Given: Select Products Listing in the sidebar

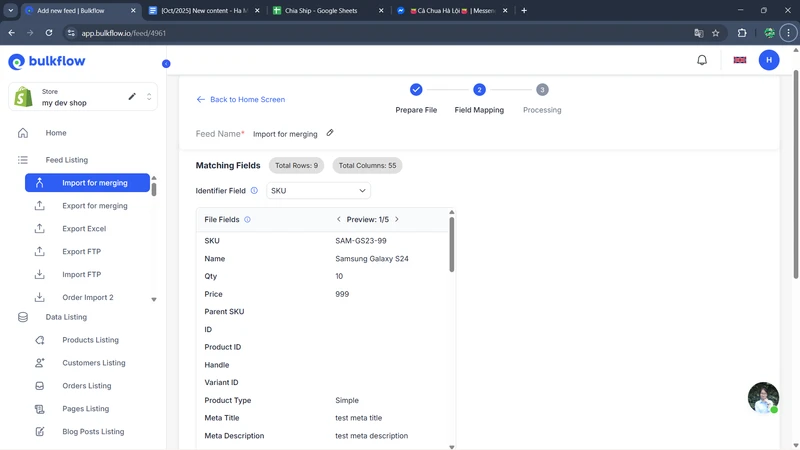Looking at the screenshot, I should (x=90, y=340).
